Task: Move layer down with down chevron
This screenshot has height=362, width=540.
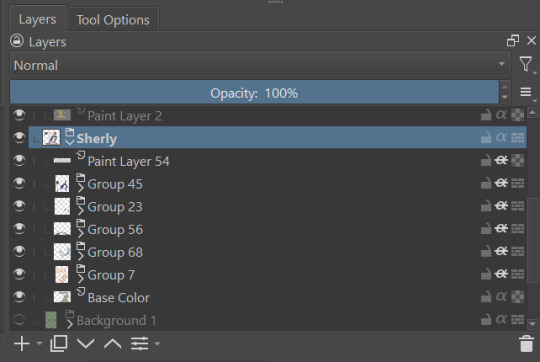Action: [x=85, y=343]
